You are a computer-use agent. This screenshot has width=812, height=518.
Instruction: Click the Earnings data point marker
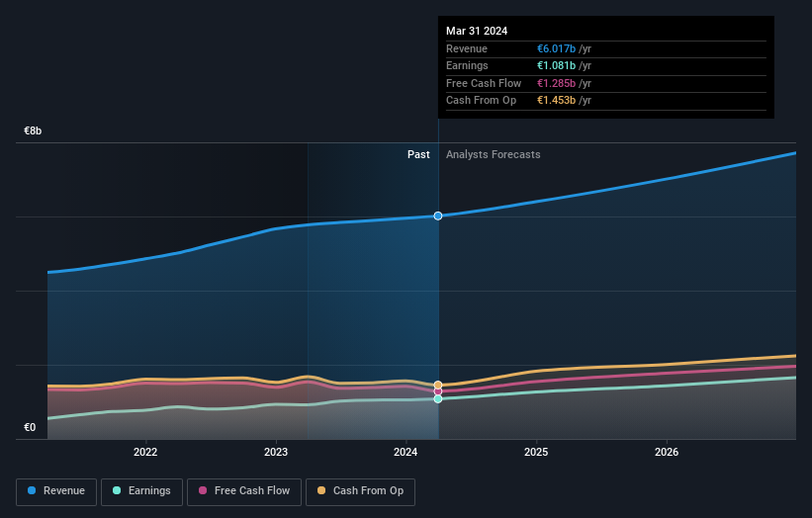438,399
